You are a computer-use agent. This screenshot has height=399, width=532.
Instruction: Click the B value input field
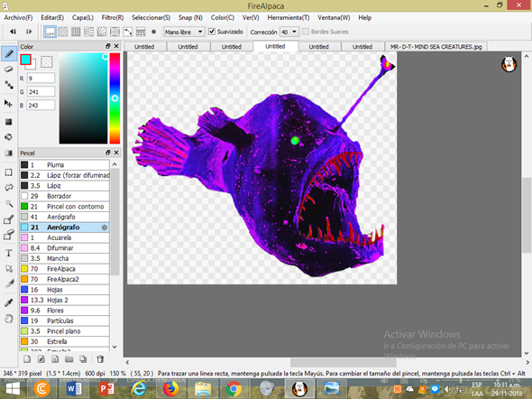coord(41,105)
